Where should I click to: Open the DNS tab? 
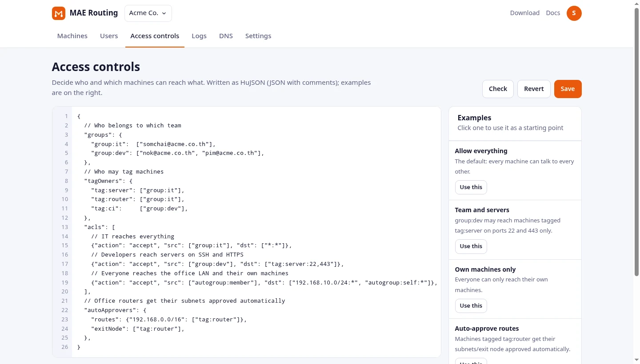[x=226, y=36]
